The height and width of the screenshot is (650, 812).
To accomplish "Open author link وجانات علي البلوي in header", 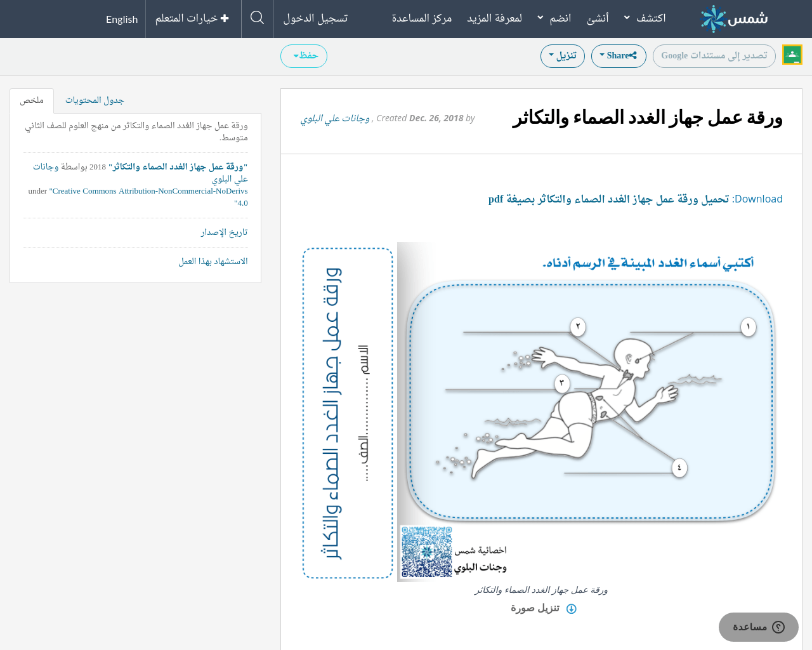I will pyautogui.click(x=336, y=118).
